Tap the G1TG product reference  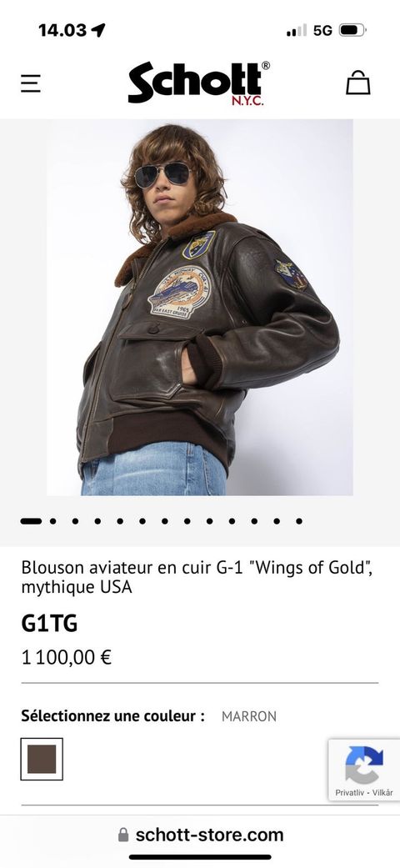coord(49,624)
